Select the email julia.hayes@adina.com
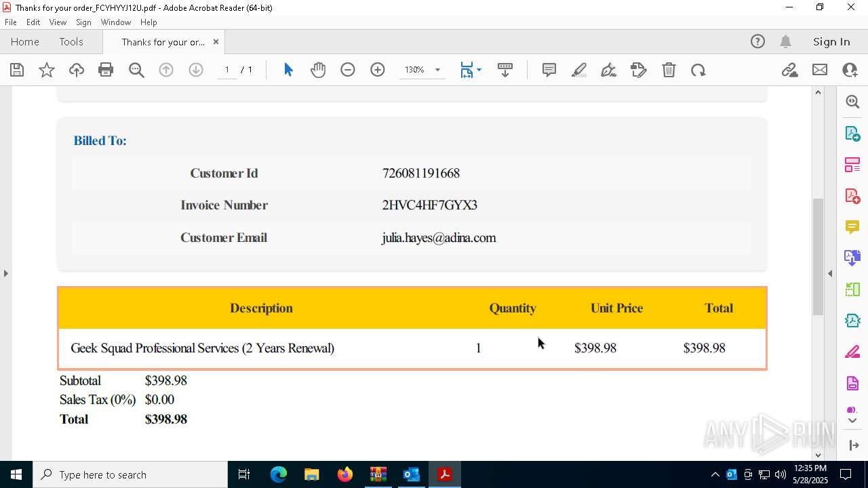 pos(439,238)
